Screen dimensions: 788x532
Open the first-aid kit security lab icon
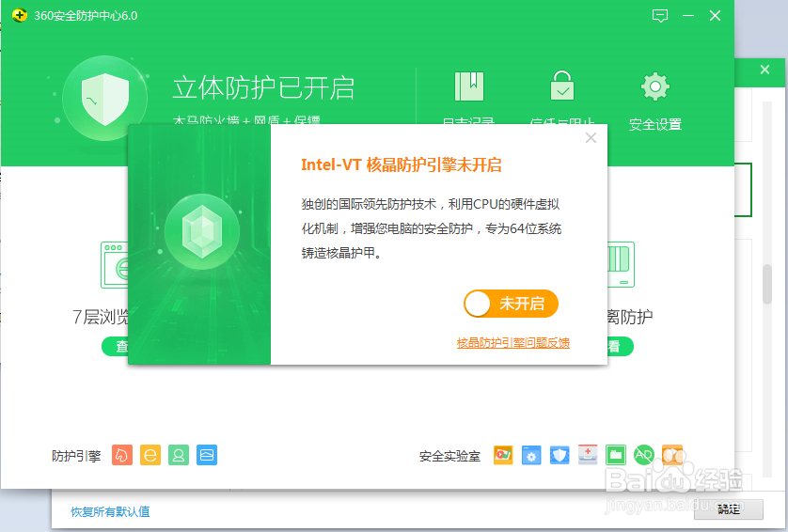tap(588, 455)
